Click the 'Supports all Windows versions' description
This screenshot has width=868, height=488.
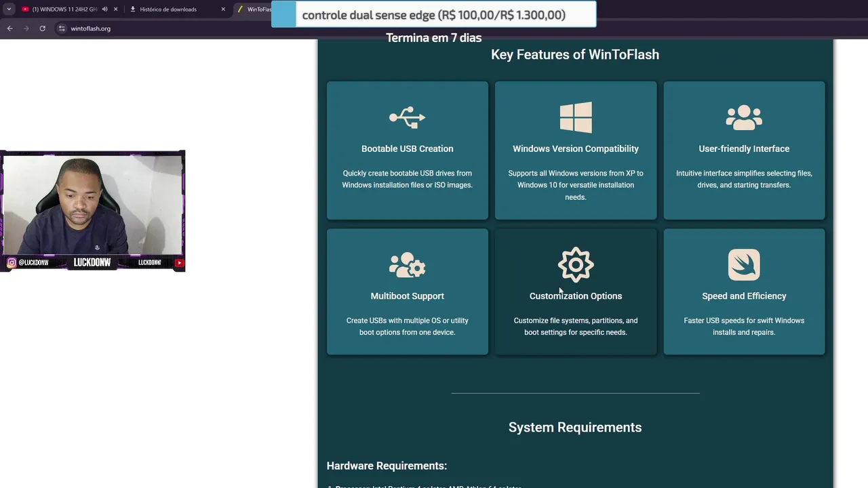[x=576, y=185]
